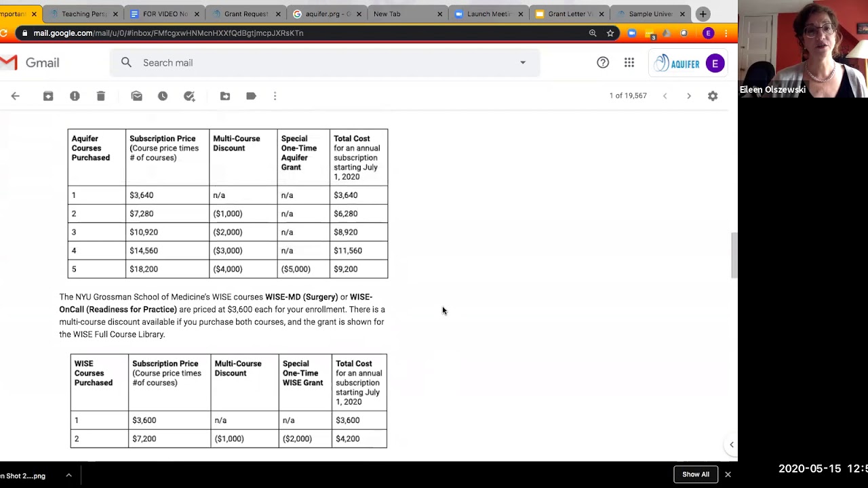Select WISE total cost $4,200
This screenshot has height=488, width=868.
pos(347,439)
